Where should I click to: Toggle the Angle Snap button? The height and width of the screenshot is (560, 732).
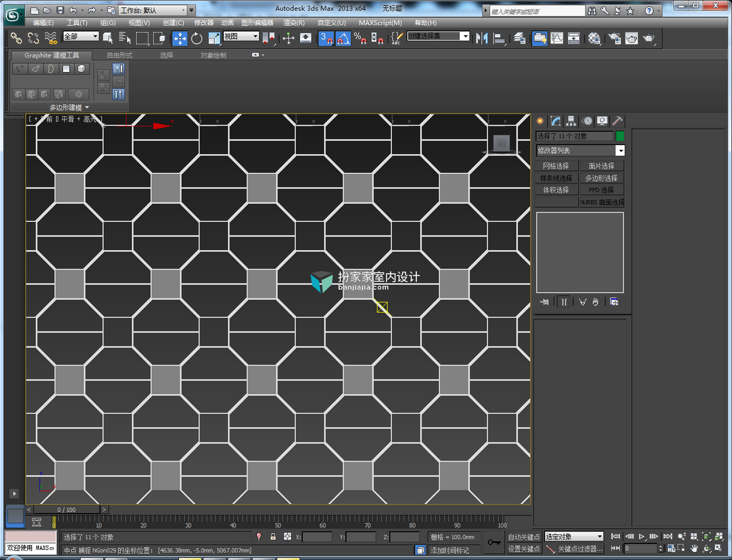[344, 38]
